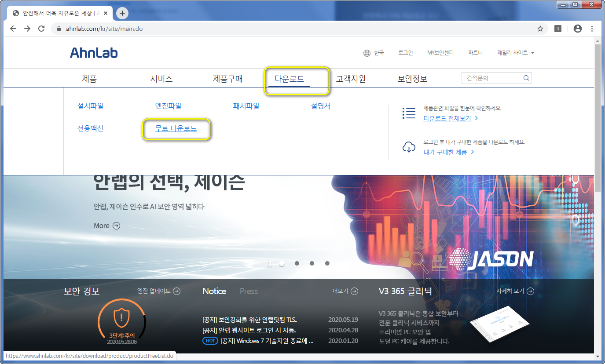Bookmark page with star icon
605x364 pixels.
(540, 29)
